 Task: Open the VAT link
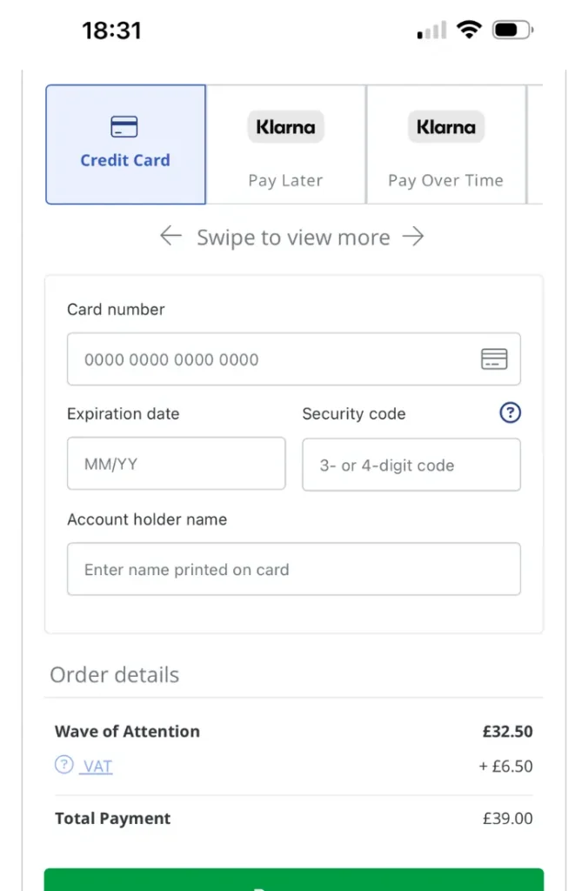[97, 767]
